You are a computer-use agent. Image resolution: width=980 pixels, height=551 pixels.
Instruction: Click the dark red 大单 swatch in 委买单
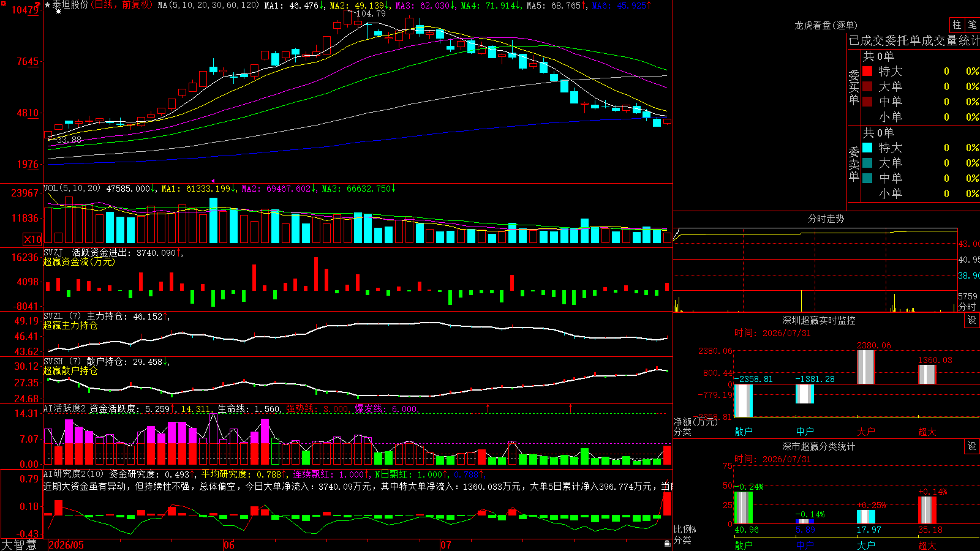[x=867, y=86]
